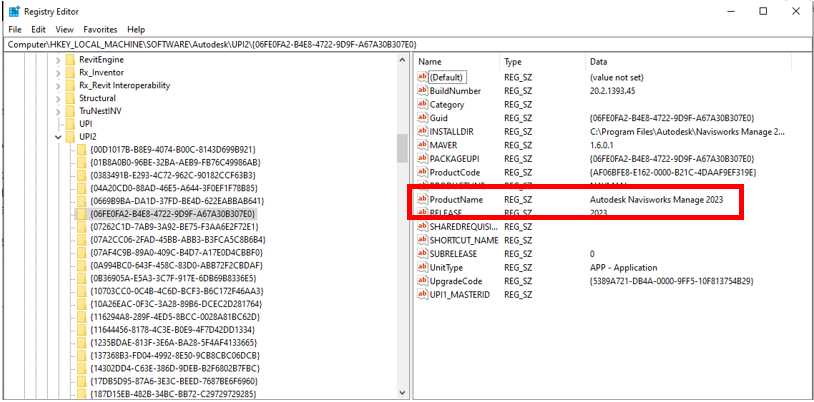
Task: Open the View menu
Action: pos(64,30)
